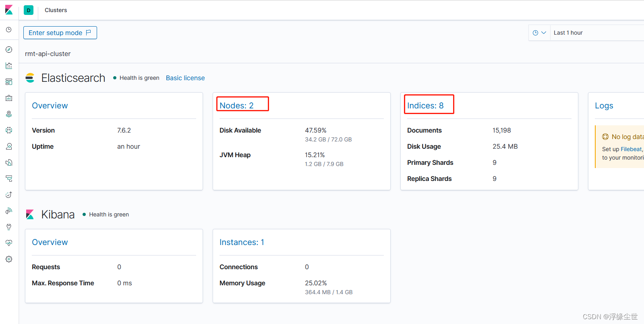Open APM from the sidebar

[9, 179]
